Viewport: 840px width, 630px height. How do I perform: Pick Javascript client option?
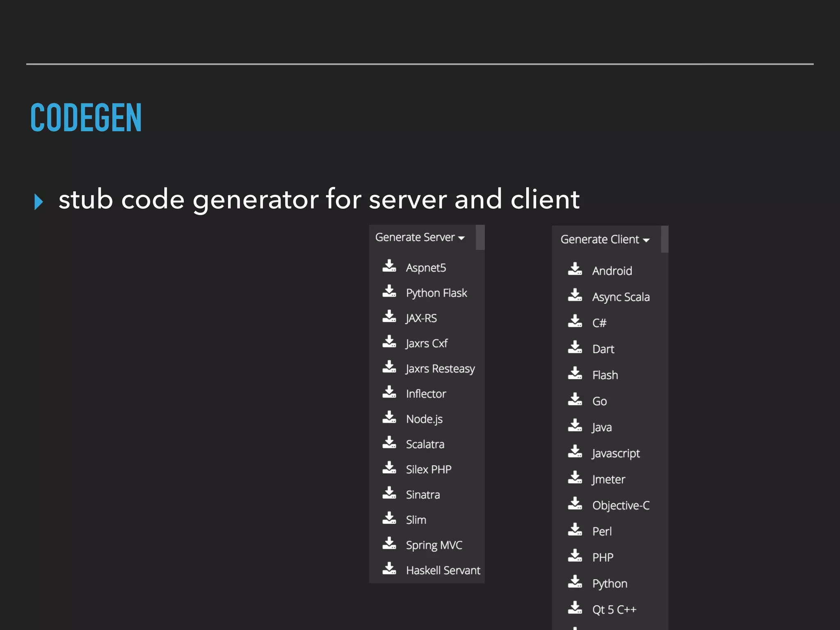point(616,454)
